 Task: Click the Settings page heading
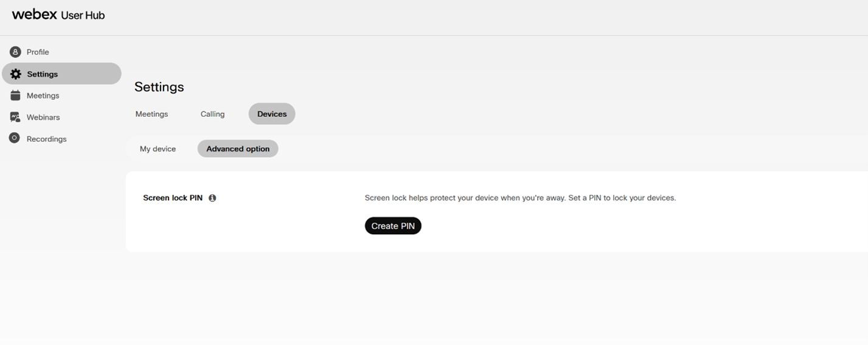[159, 87]
